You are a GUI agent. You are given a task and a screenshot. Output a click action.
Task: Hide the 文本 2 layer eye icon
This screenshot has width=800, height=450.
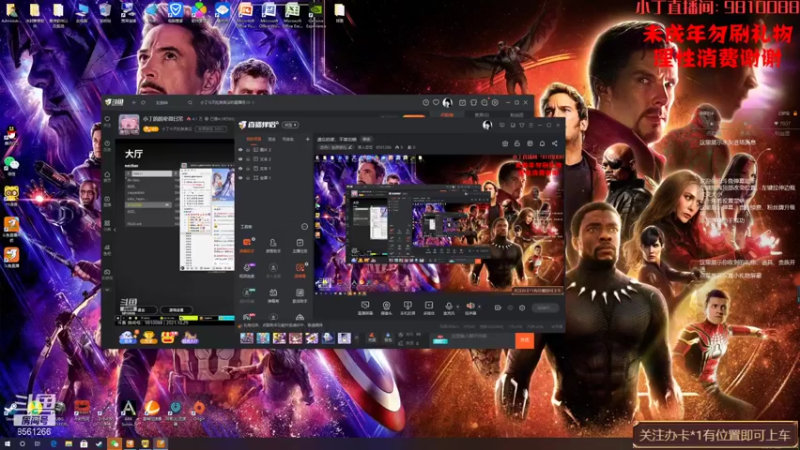pyautogui.click(x=240, y=159)
